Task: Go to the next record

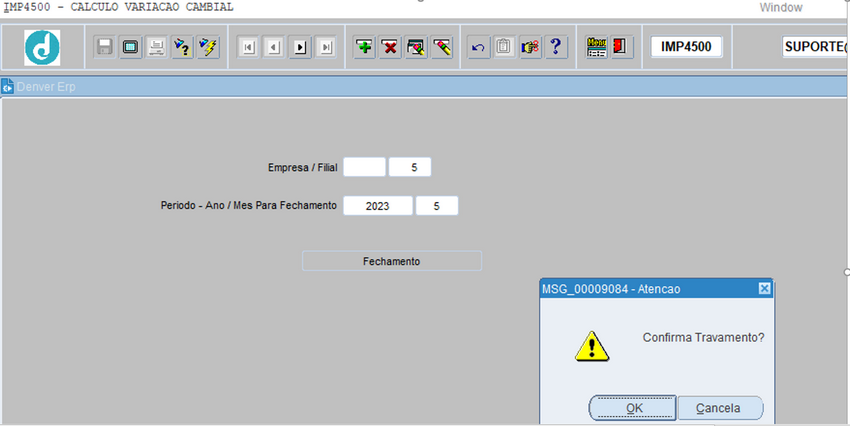Action: pos(299,47)
